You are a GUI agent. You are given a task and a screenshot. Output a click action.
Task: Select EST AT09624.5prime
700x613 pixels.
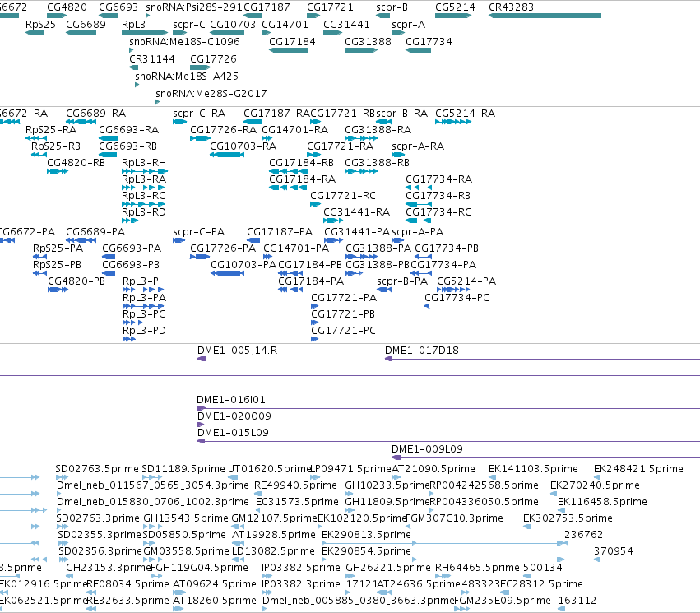coord(178,593)
